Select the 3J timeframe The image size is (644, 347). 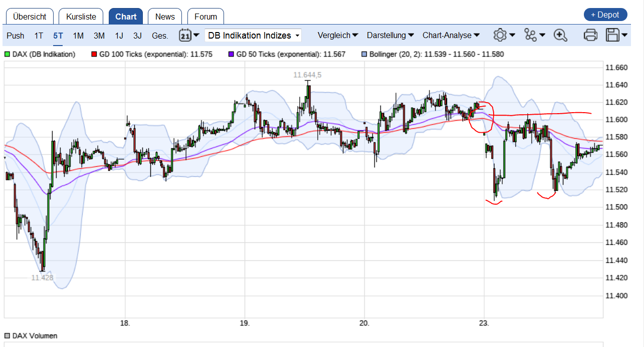point(137,36)
